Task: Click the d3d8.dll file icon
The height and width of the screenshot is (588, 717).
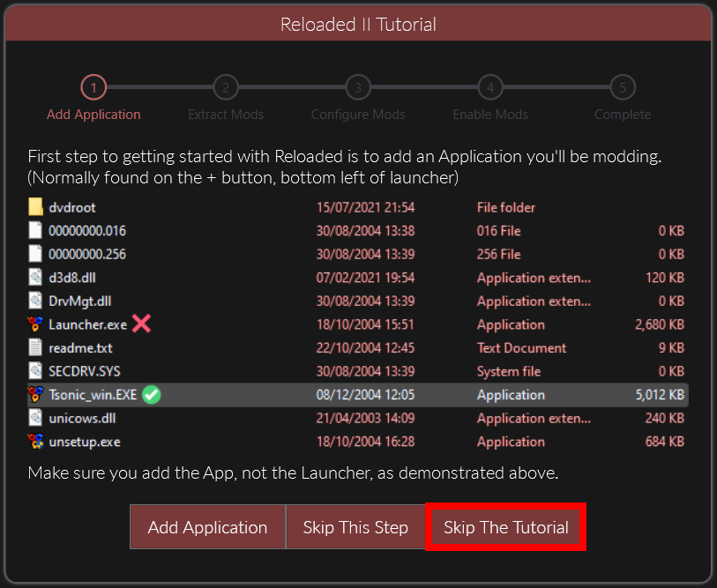Action: click(35, 277)
